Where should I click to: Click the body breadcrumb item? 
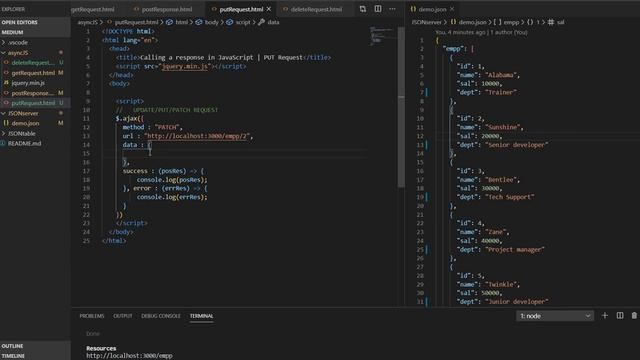click(x=211, y=22)
